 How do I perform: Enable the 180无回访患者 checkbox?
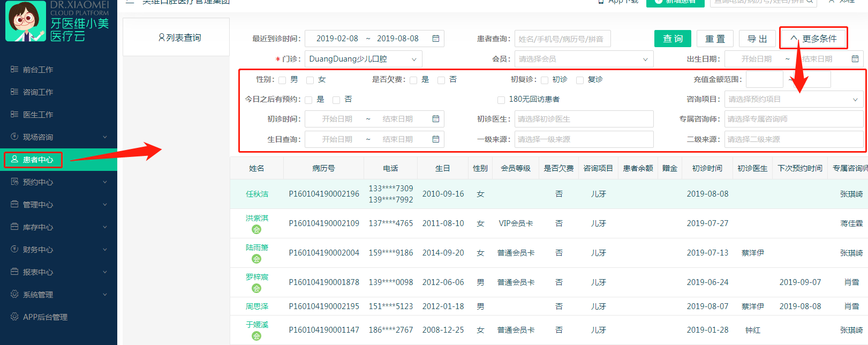501,100
